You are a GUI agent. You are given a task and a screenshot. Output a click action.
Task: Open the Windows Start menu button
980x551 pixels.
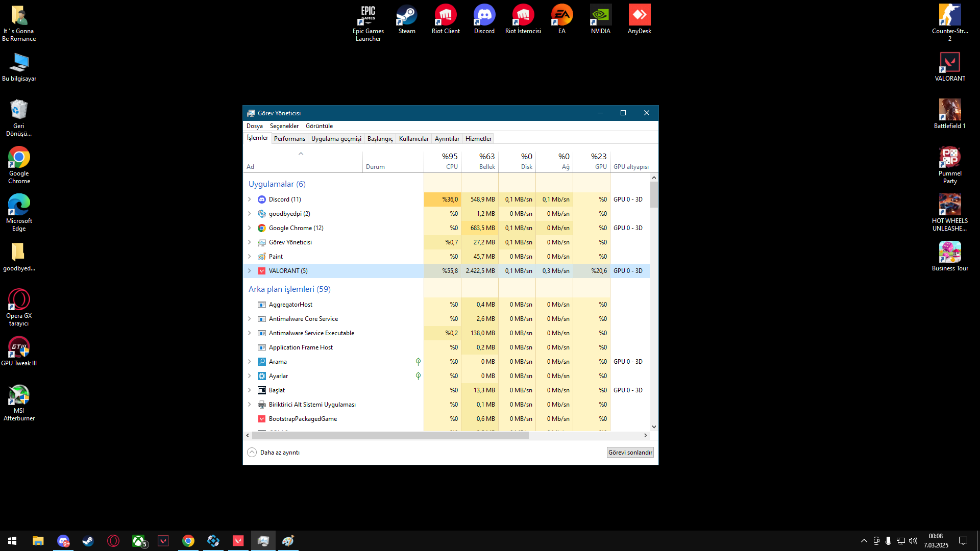pyautogui.click(x=12, y=541)
